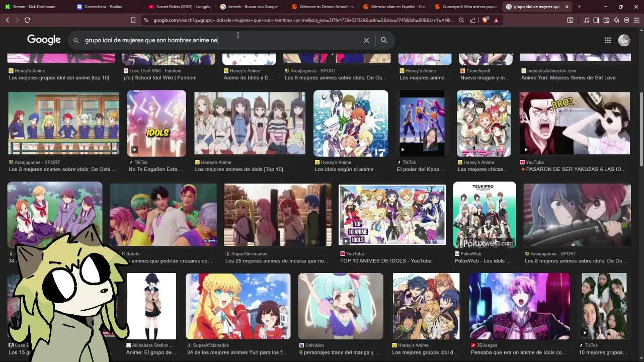
Task: Select the pink-haired idol 3DJuegos thumbnail
Action: point(520,306)
